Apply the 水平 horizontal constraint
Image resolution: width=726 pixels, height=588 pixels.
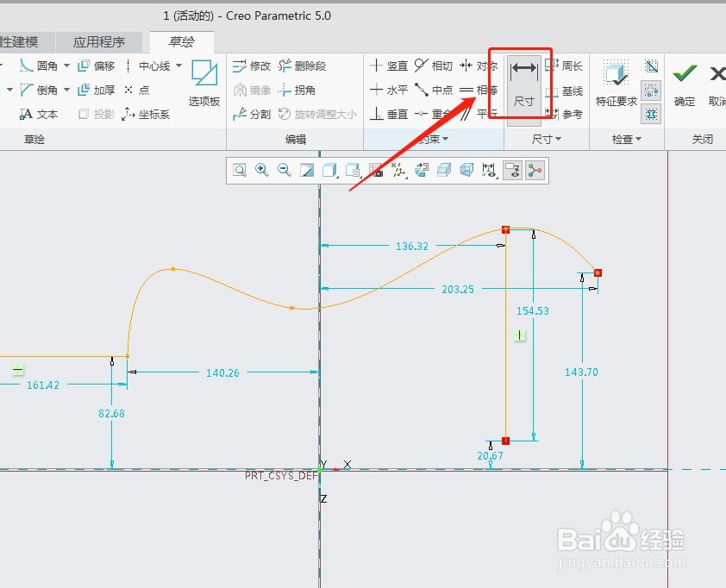(x=389, y=90)
